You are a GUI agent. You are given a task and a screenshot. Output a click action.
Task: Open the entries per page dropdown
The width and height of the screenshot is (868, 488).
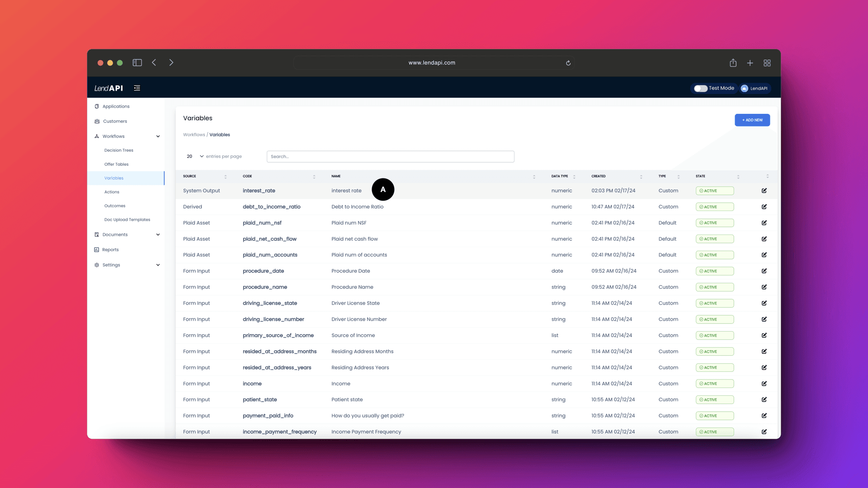pos(195,156)
